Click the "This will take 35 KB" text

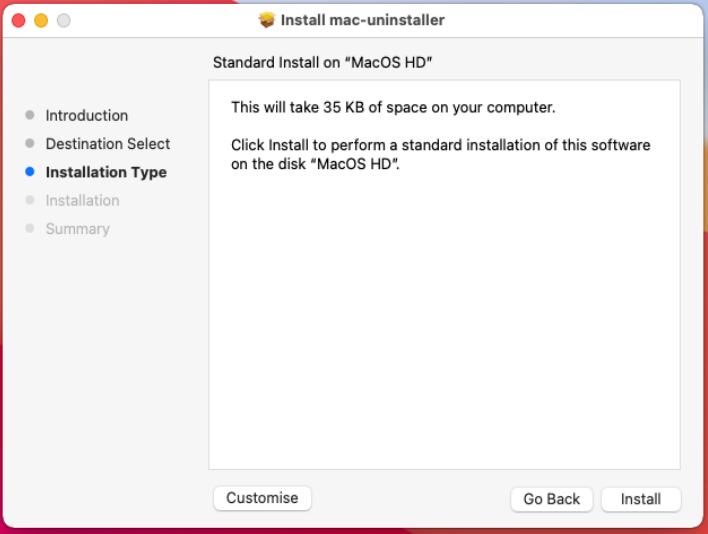click(392, 107)
